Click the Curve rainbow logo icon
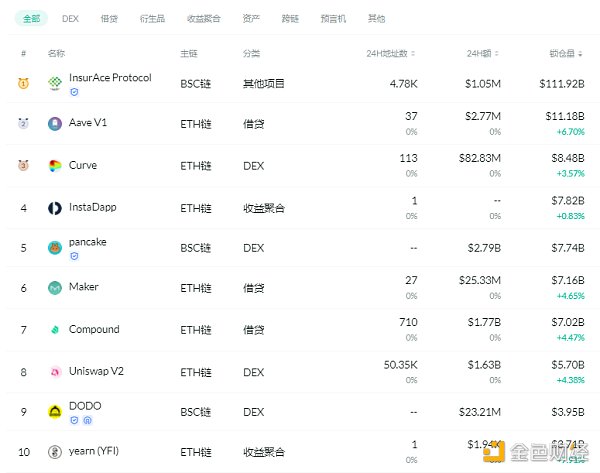Image resolution: width=600 pixels, height=473 pixels. pos(55,166)
